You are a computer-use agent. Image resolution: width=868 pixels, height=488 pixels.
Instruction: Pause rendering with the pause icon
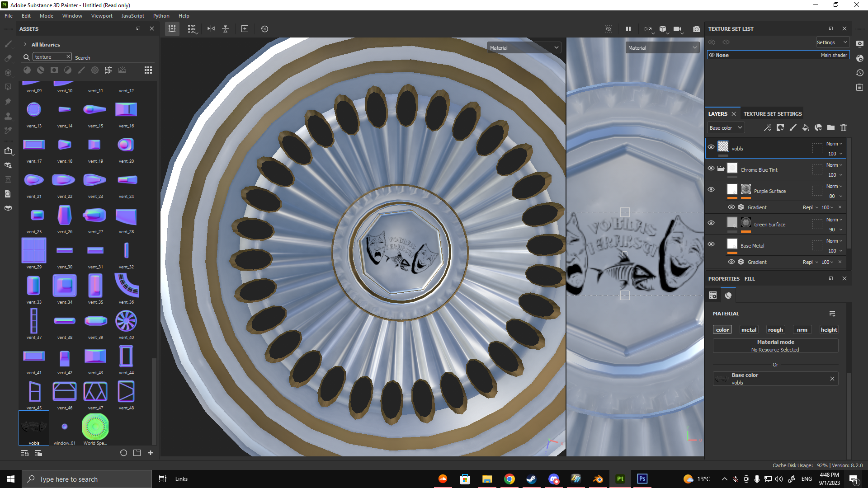click(x=628, y=29)
